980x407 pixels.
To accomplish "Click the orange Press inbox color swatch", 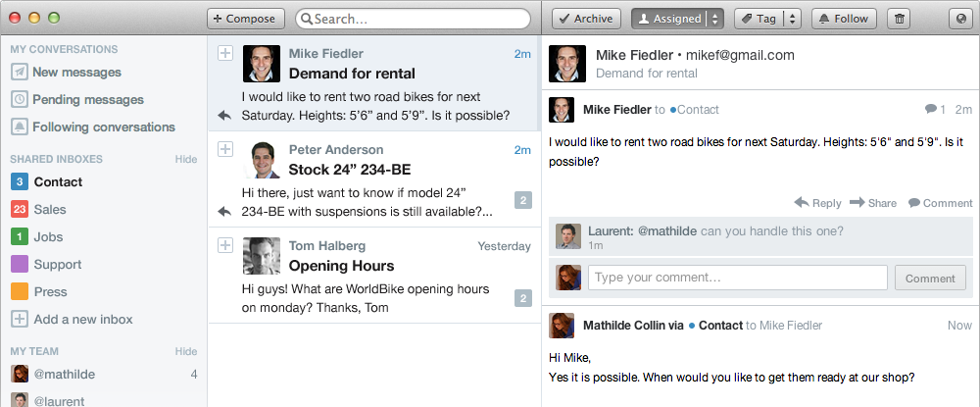I will [20, 291].
